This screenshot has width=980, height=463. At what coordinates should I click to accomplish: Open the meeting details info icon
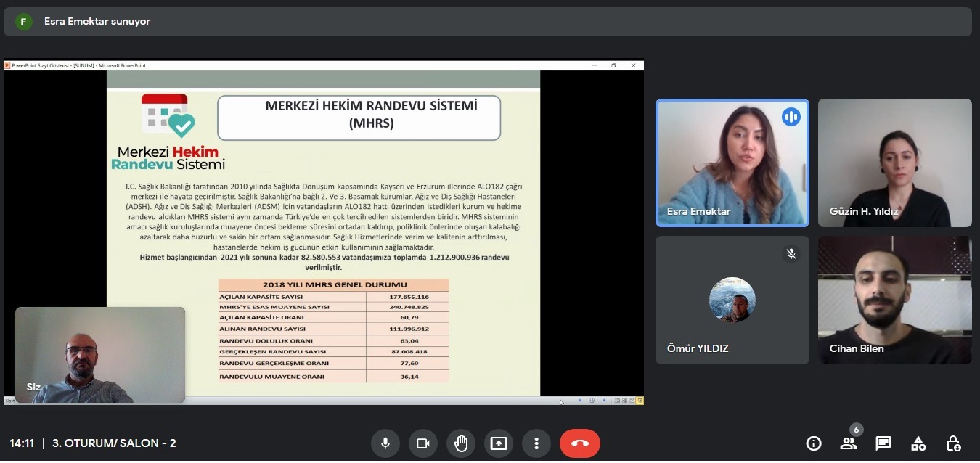coord(814,443)
